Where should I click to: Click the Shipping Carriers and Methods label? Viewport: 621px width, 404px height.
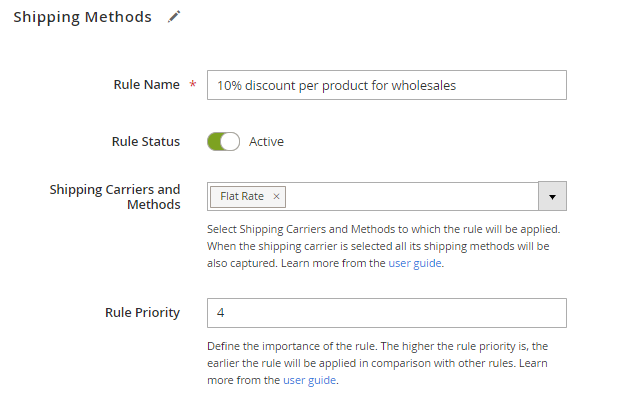[115, 197]
